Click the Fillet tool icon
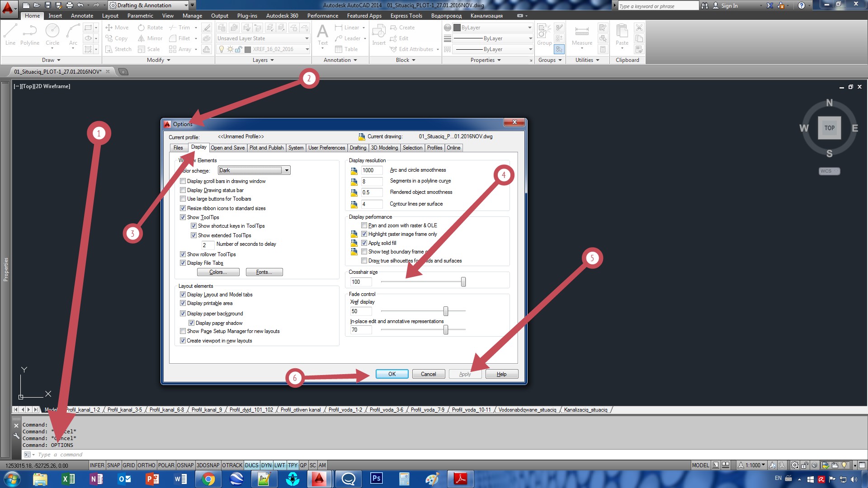868x488 pixels. point(172,38)
